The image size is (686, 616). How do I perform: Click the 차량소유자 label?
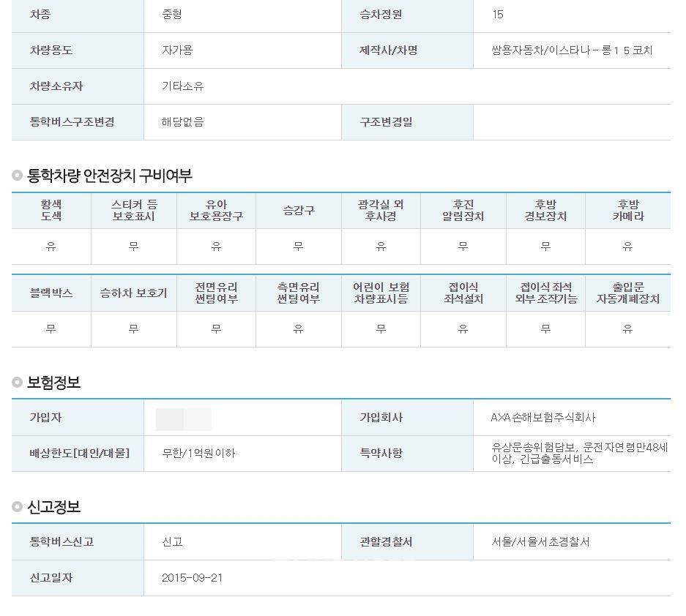pos(56,86)
